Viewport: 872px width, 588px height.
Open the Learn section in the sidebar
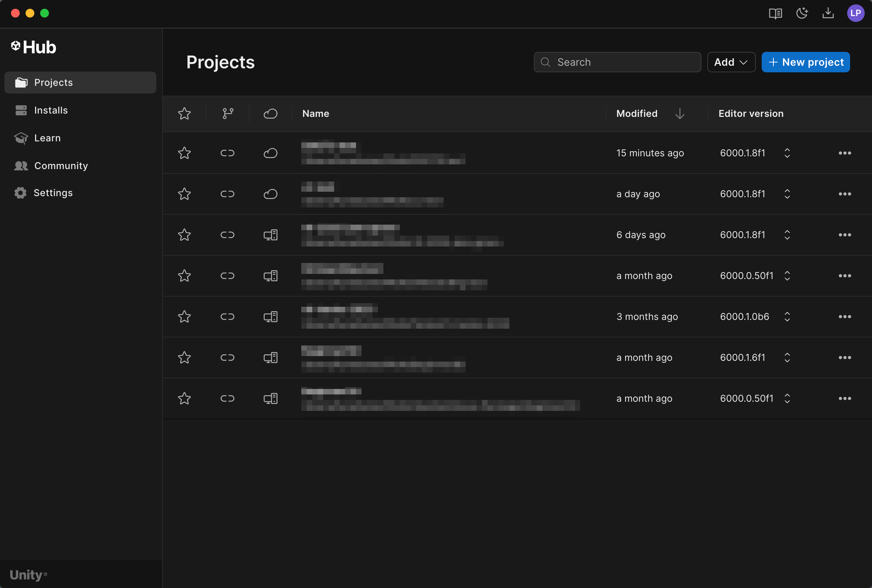pyautogui.click(x=47, y=138)
